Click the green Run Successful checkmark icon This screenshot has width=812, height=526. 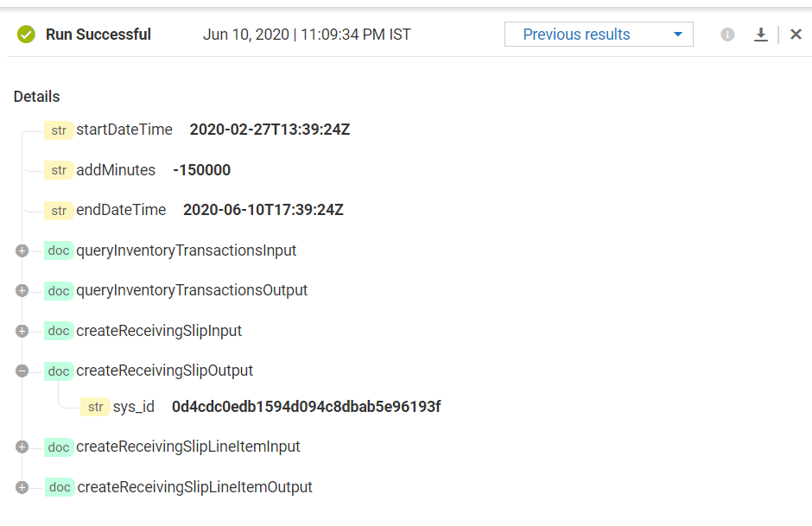tap(26, 35)
